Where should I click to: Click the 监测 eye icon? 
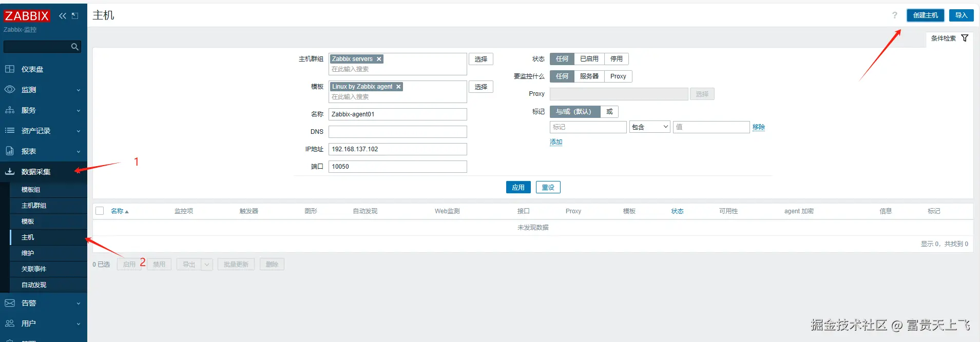click(x=10, y=90)
